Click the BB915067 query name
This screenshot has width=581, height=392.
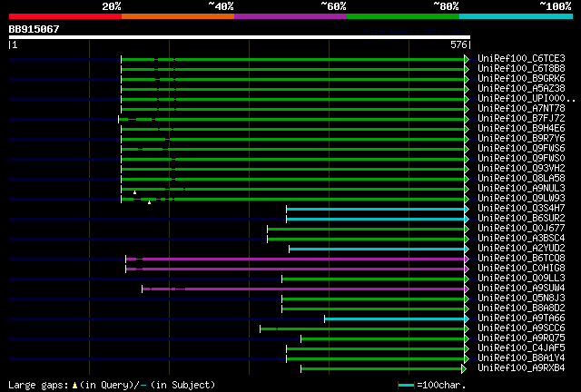[34, 29]
